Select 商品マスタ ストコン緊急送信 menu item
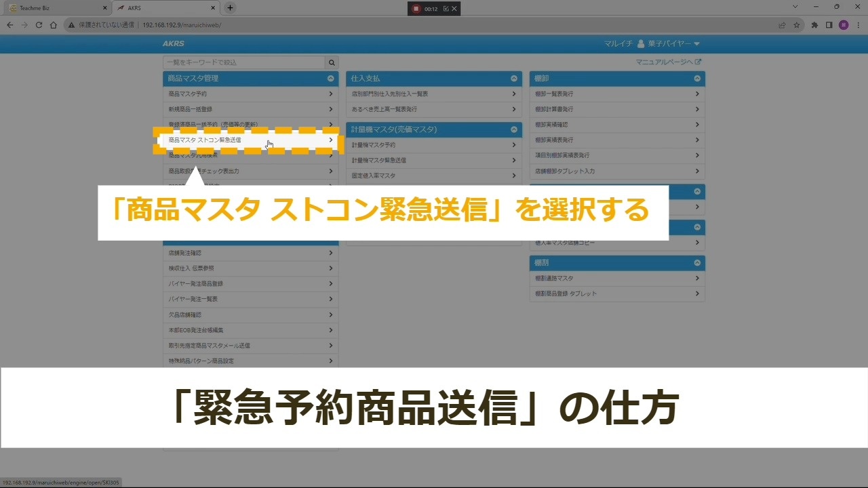Viewport: 868px width, 488px height. point(250,140)
